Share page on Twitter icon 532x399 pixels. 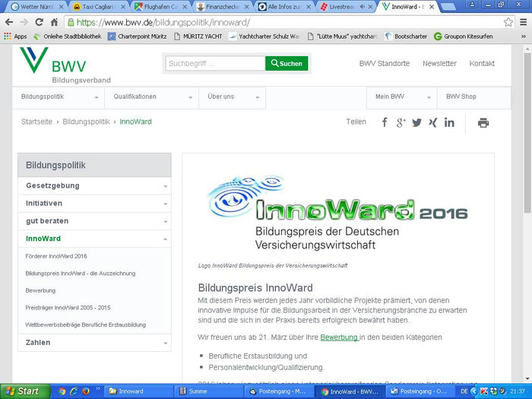click(x=417, y=122)
